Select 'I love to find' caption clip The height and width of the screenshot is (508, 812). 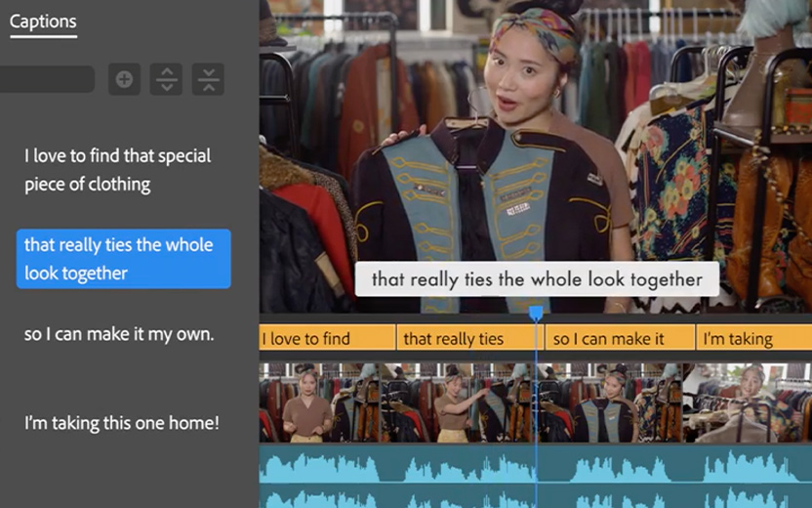point(327,339)
